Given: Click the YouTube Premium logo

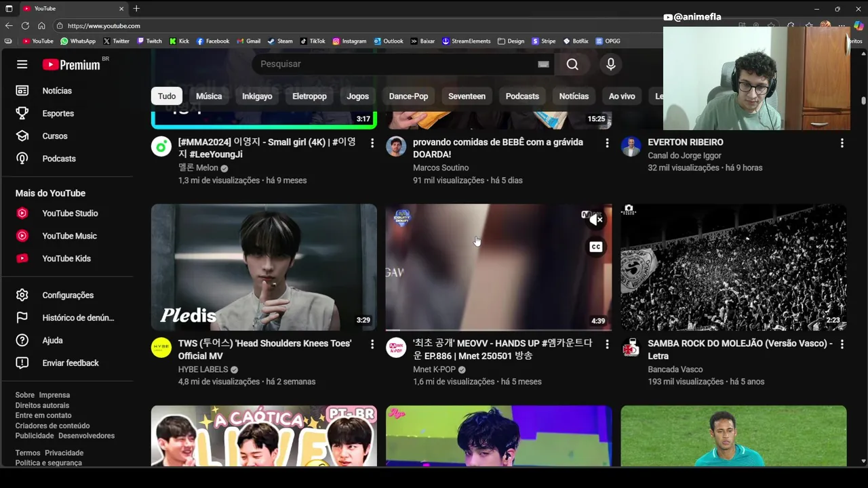Looking at the screenshot, I should coord(71,64).
